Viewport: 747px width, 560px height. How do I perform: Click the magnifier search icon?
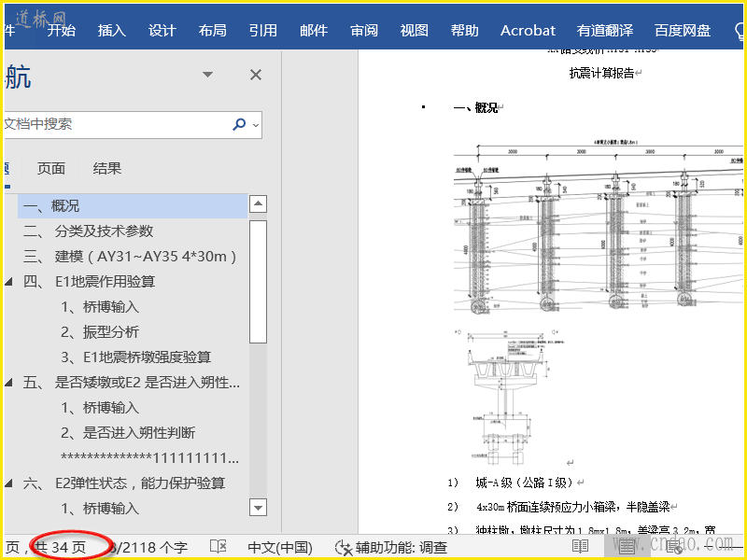click(239, 124)
